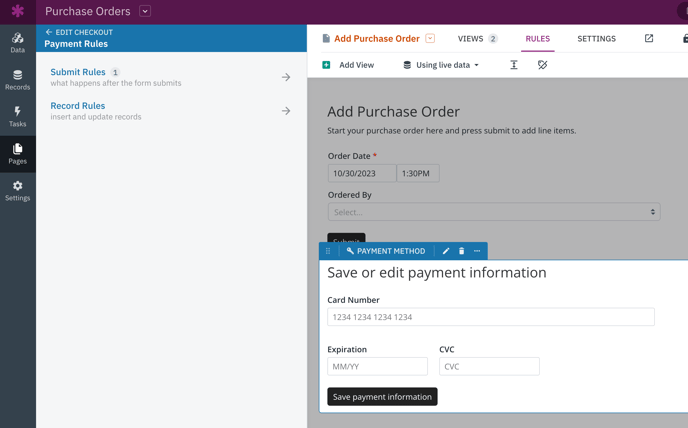
Task: Edit the Payment Method view pencil icon
Action: [x=446, y=251]
